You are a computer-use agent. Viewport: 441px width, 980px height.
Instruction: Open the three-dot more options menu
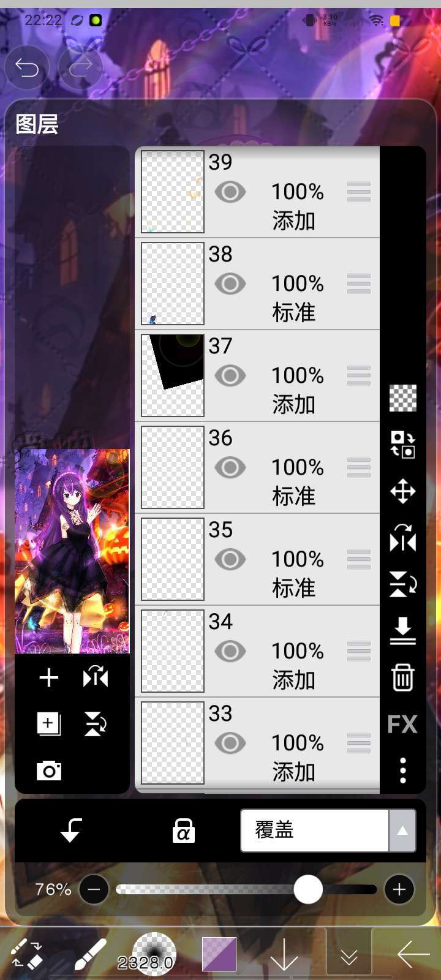tap(402, 771)
